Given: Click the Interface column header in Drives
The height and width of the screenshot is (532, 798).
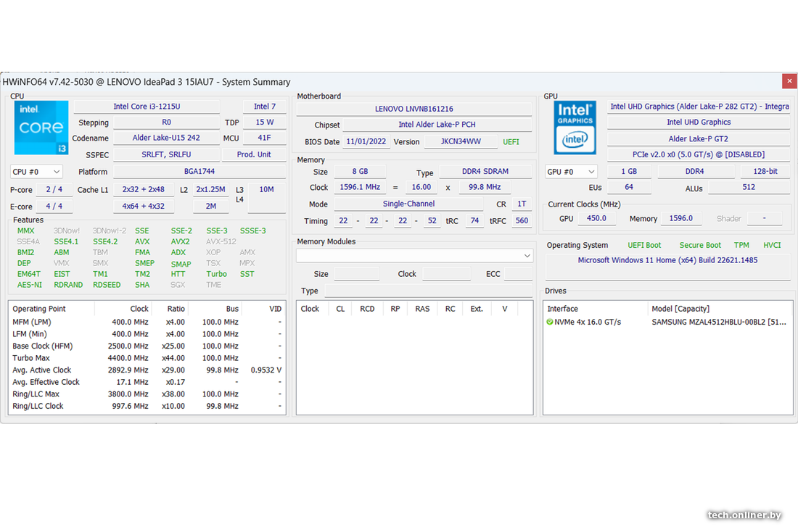Looking at the screenshot, I should click(x=562, y=309).
